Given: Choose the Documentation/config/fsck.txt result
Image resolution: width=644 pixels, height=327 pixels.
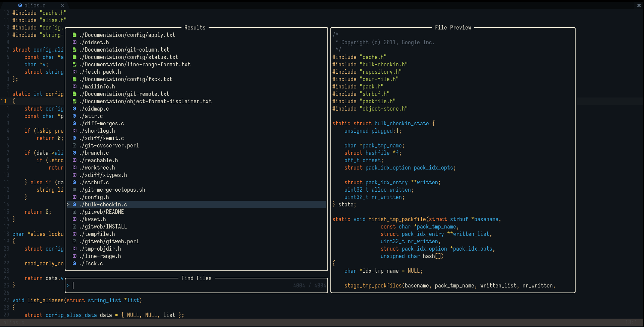Looking at the screenshot, I should (x=126, y=79).
